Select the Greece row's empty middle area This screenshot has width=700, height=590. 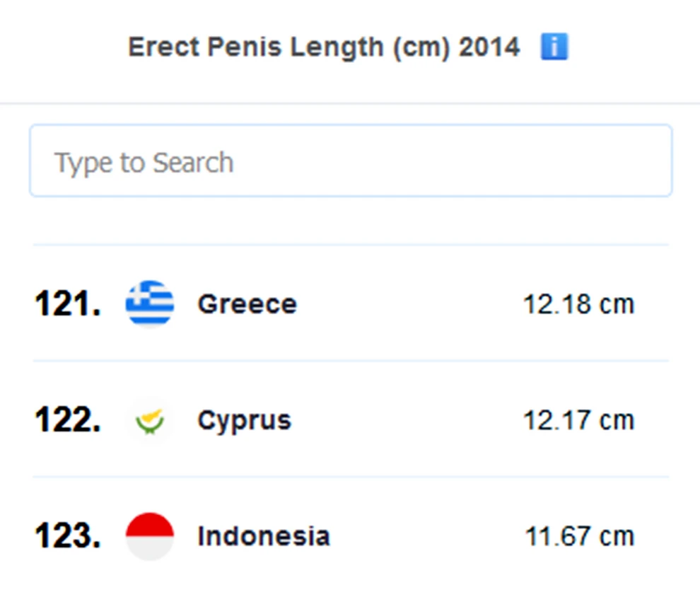410,304
